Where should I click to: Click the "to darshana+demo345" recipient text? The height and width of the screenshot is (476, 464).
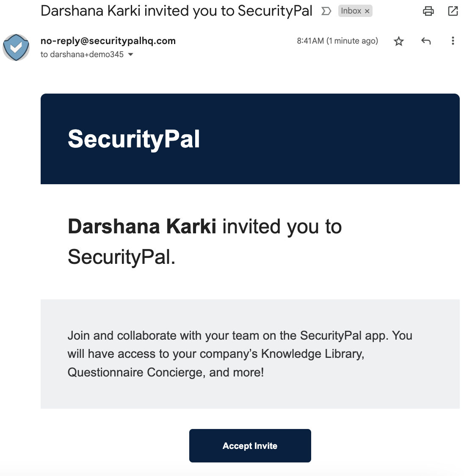tap(82, 54)
